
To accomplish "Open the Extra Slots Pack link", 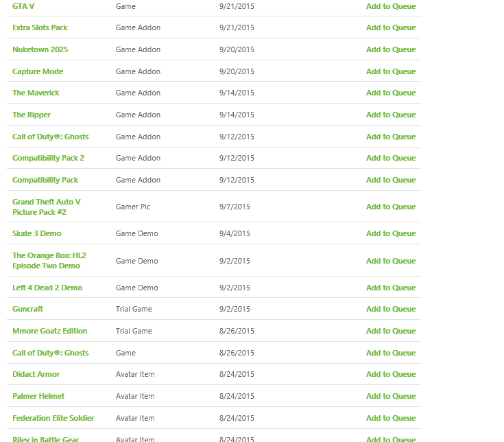I will tap(40, 27).
